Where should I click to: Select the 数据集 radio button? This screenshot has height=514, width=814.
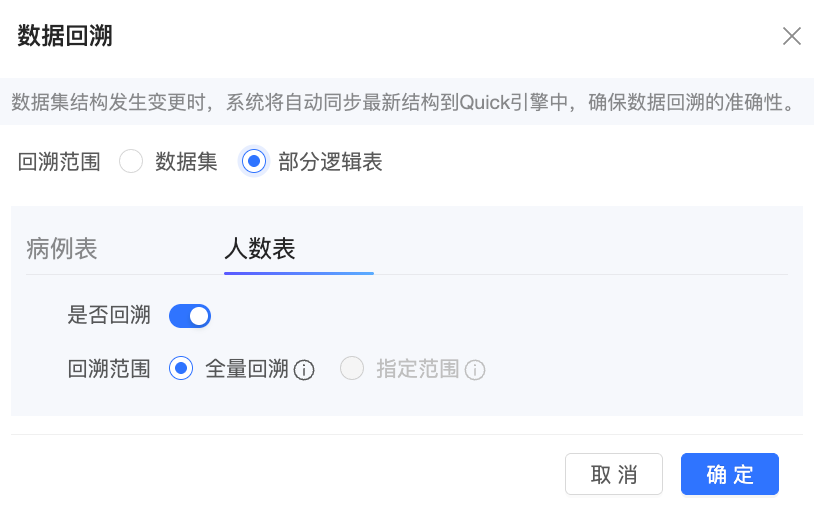point(131,161)
